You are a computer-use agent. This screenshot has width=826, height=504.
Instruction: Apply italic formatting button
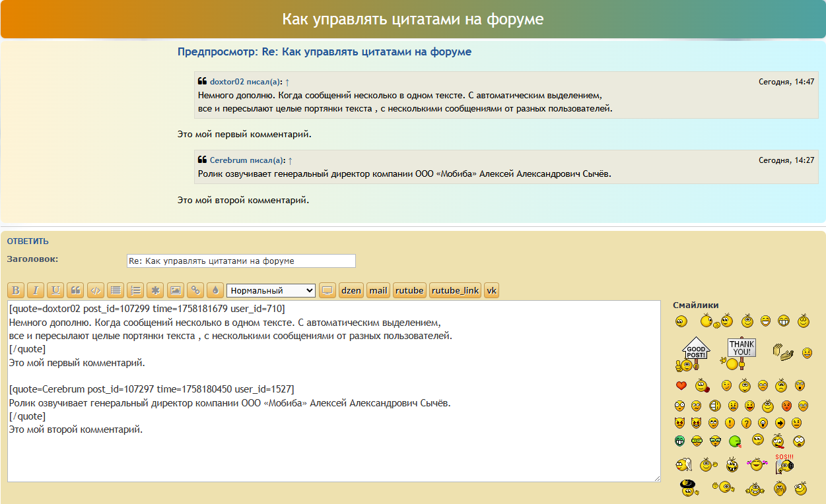tap(36, 290)
